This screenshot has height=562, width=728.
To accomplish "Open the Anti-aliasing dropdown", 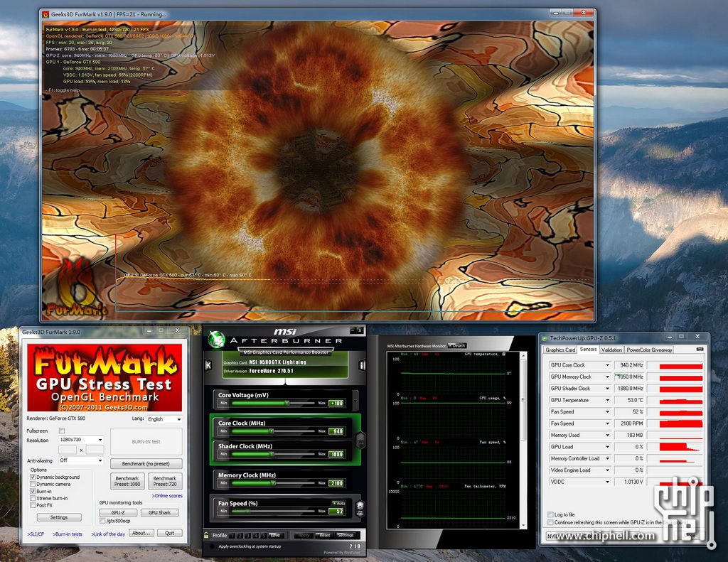I will pos(81,460).
